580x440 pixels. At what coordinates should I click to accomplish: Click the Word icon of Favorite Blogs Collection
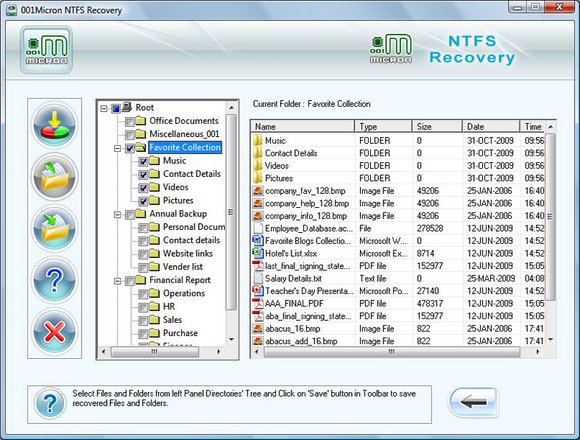258,241
